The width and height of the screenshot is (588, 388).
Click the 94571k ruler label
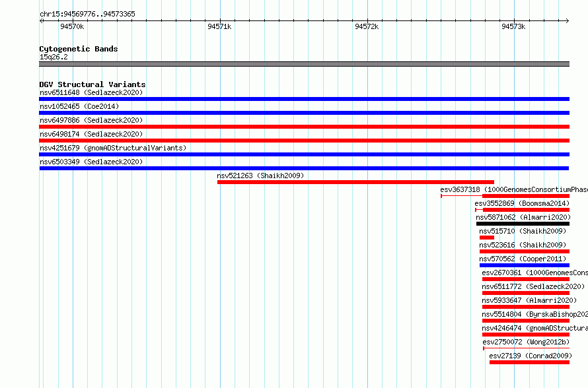219,26
